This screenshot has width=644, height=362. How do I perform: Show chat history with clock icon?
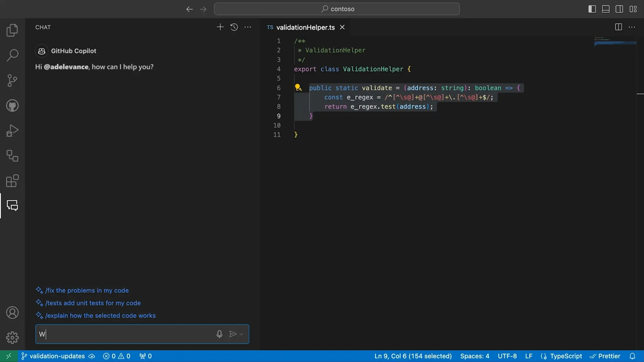click(x=234, y=27)
